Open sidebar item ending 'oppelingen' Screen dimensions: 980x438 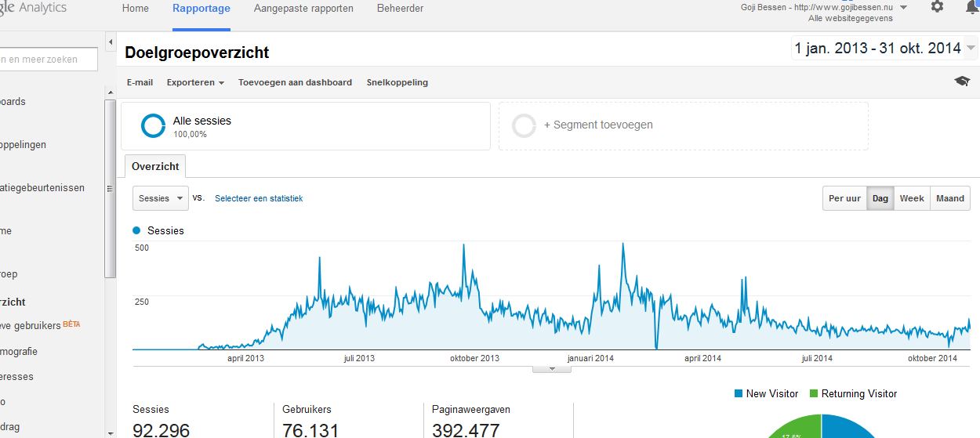[23, 145]
